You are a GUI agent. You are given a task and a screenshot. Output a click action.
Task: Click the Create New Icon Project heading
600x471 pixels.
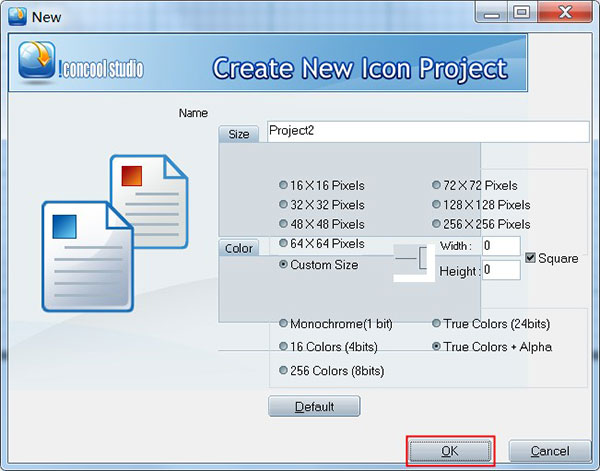[360, 68]
